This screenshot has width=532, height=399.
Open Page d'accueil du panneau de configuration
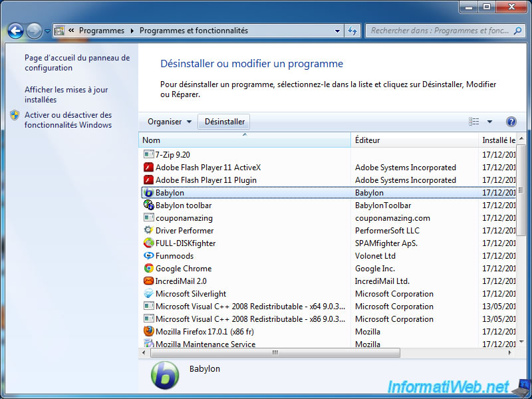click(x=77, y=63)
